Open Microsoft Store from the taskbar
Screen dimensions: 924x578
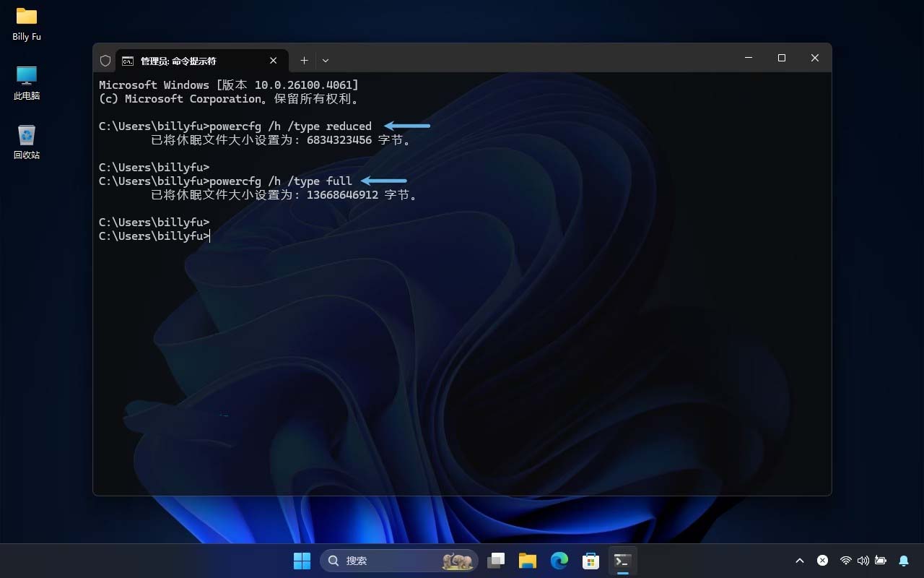(591, 561)
